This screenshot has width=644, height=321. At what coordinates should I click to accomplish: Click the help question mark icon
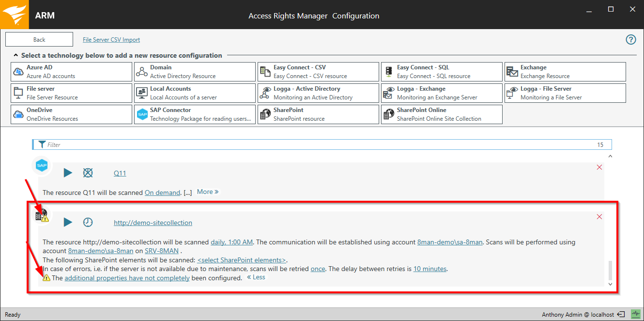click(630, 40)
